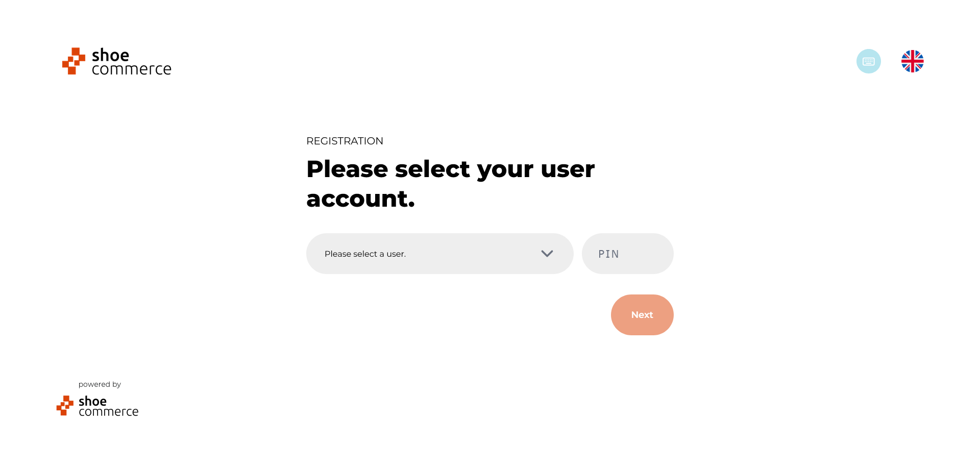Click the word 'Please' in the bold heading

347,169
